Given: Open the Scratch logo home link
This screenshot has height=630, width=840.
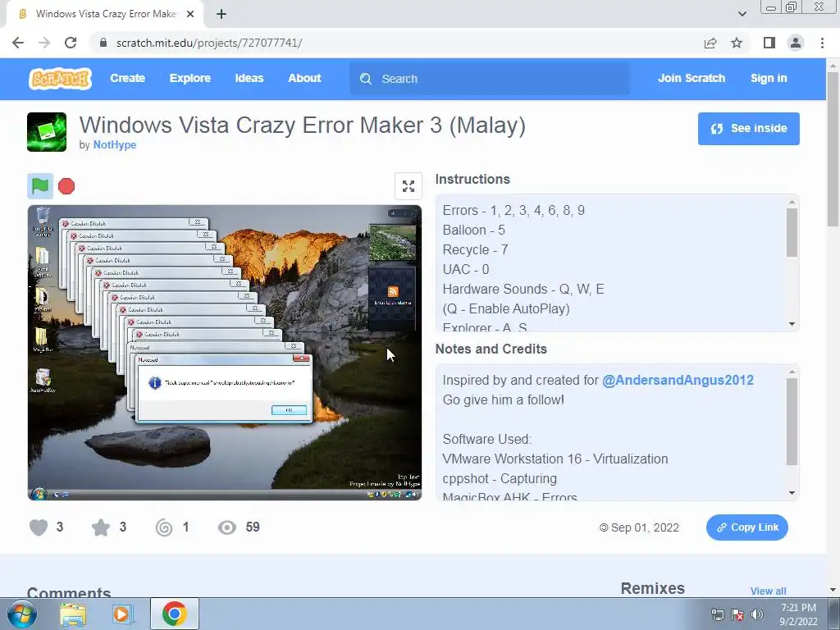Looking at the screenshot, I should [x=60, y=79].
